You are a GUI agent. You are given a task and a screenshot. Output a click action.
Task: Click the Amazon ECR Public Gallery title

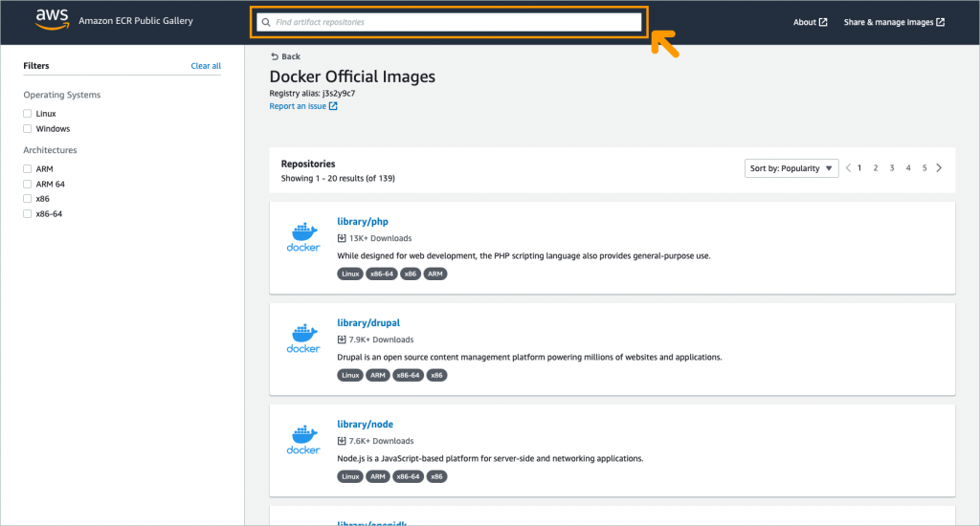pyautogui.click(x=136, y=21)
